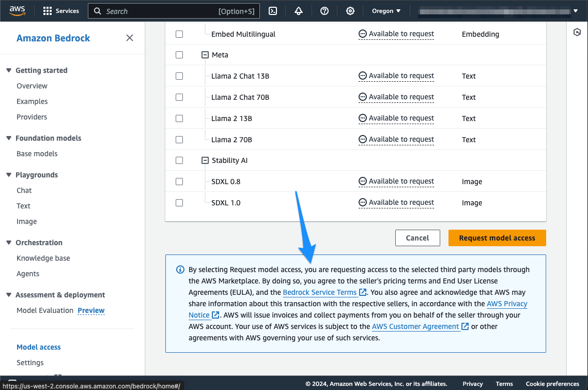588x390 pixels.
Task: Collapse the Meta provider group
Action: [x=205, y=55]
